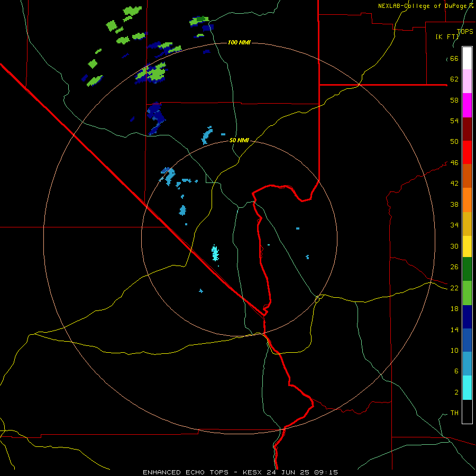This screenshot has width=476, height=476.
Task: Select the dark orange legend swatch
Action: click(x=467, y=176)
